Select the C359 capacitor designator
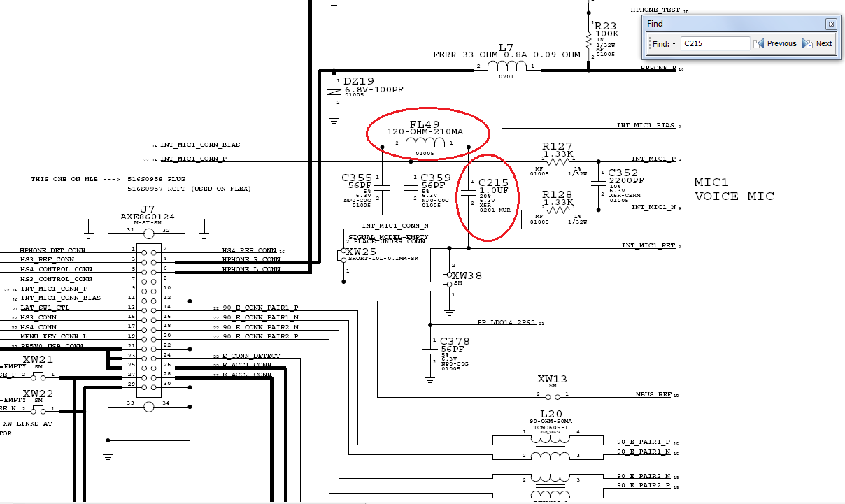The image size is (845, 504). pos(436,178)
